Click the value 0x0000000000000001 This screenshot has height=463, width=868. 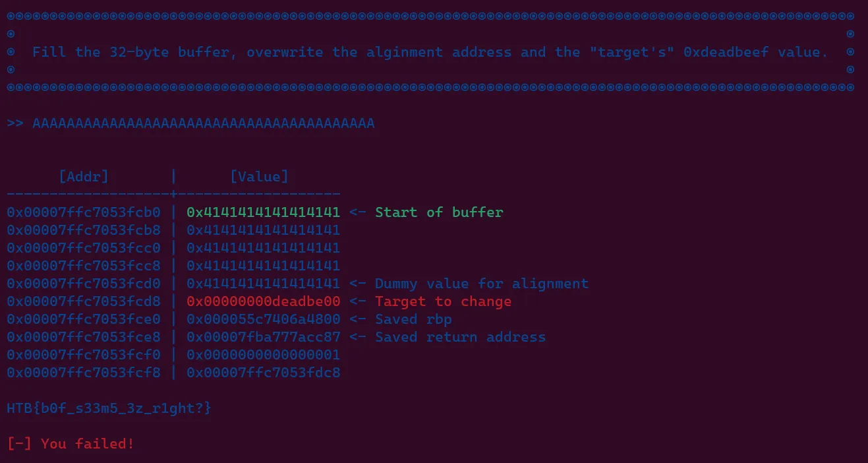(x=264, y=355)
